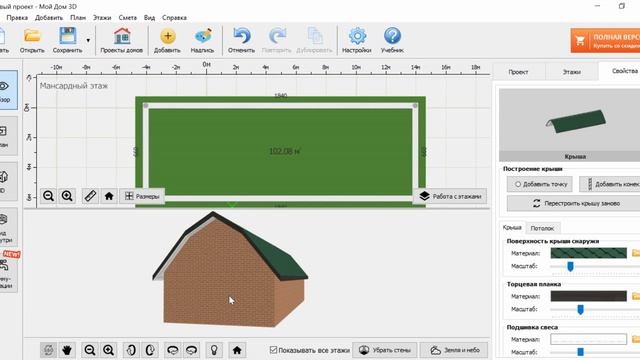
Task: Select the Крыша sub-tab
Action: pyautogui.click(x=512, y=227)
